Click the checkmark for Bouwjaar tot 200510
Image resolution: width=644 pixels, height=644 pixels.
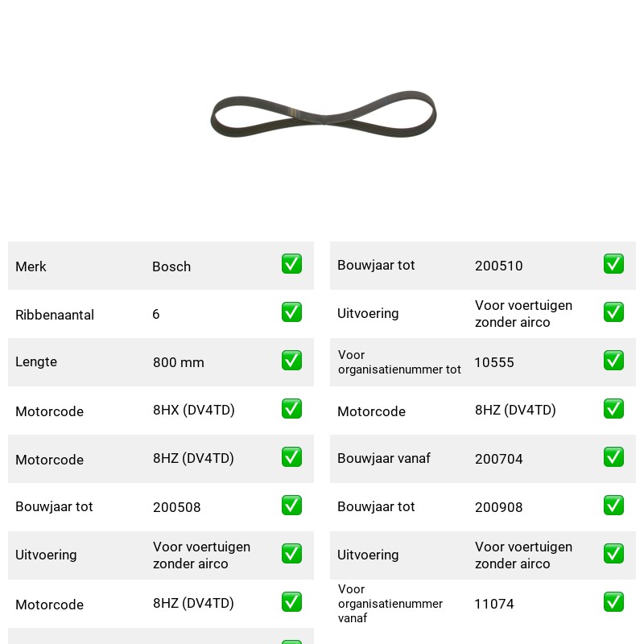click(613, 264)
